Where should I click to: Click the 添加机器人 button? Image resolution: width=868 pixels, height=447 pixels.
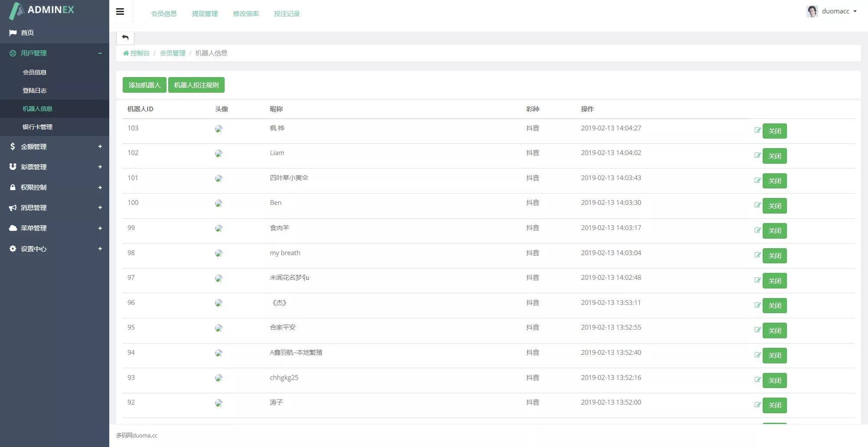pyautogui.click(x=144, y=85)
